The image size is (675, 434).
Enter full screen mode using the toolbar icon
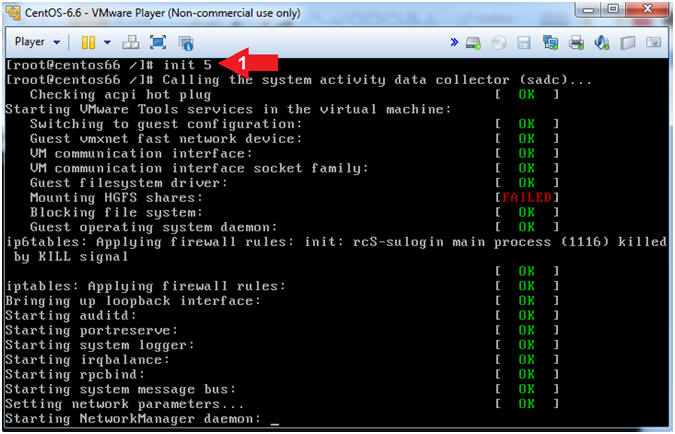pos(158,42)
